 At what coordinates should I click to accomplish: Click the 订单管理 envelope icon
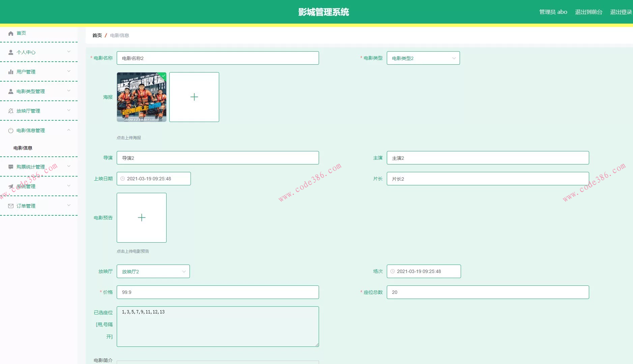click(x=11, y=206)
